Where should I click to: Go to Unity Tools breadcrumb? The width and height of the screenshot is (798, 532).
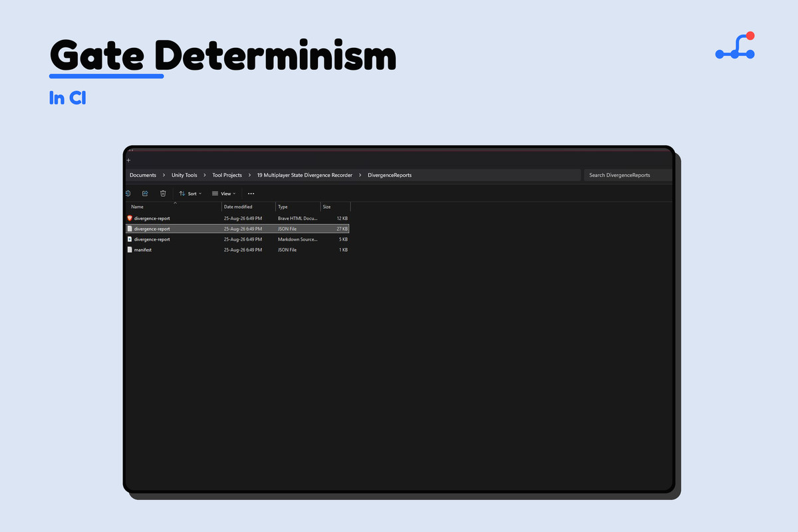click(184, 175)
